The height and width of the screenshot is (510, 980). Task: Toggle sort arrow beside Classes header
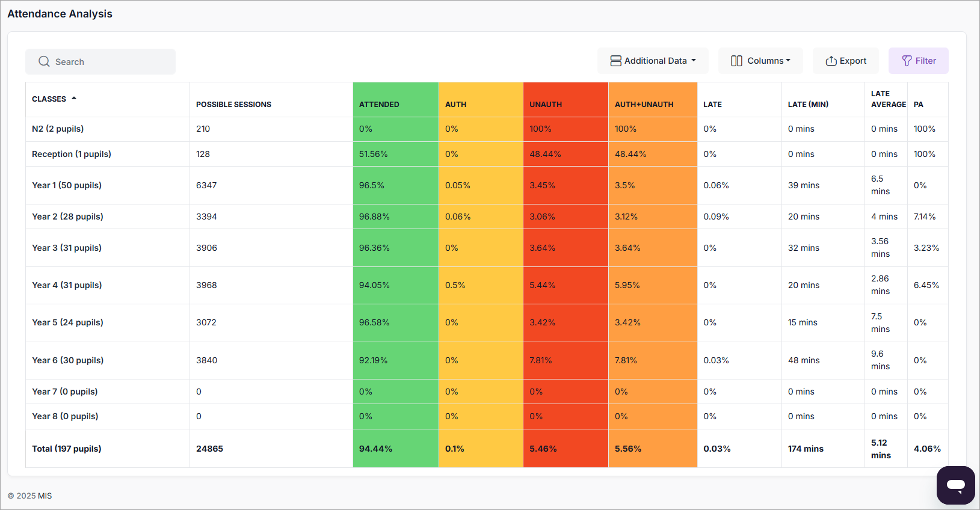74,99
